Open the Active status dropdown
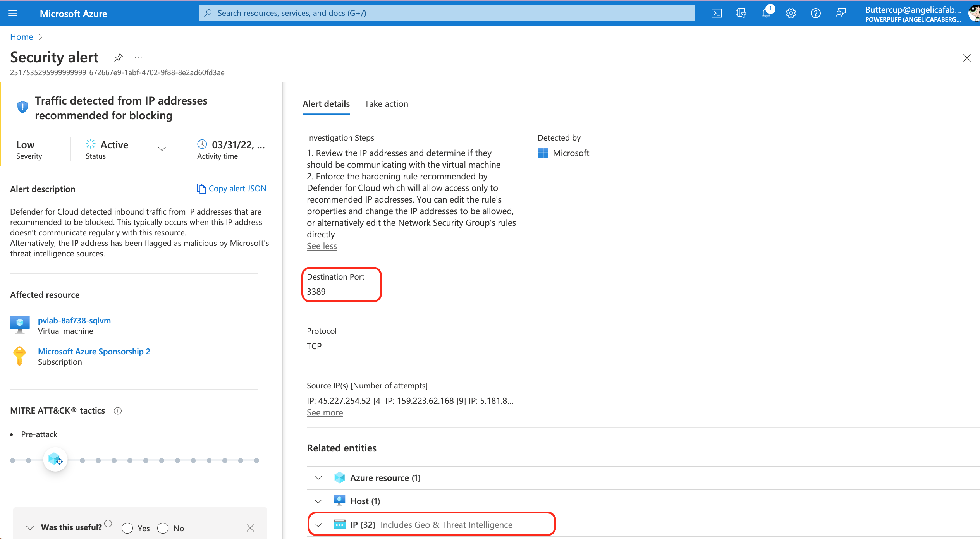Viewport: 980px width, 539px height. coord(162,149)
